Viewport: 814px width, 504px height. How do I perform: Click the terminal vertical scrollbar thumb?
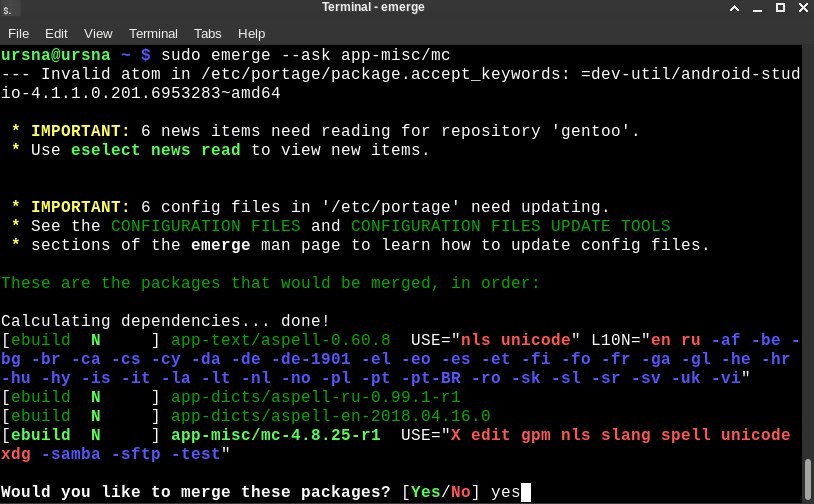point(808,480)
